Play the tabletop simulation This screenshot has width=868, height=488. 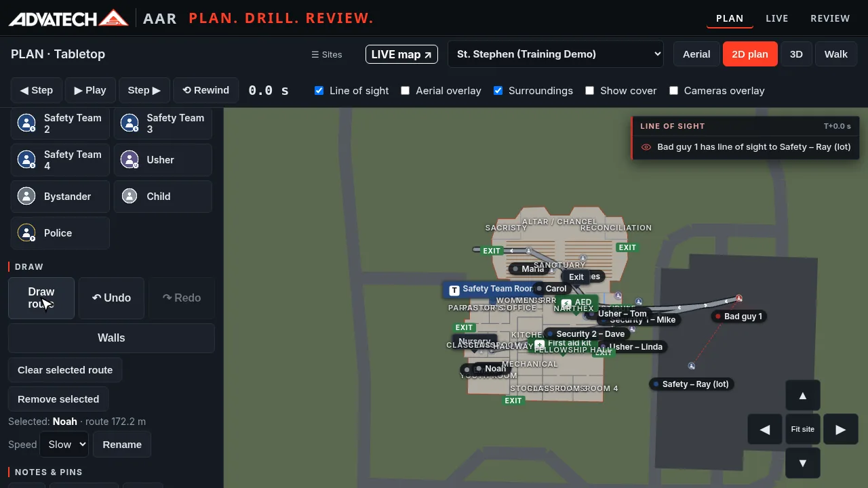point(90,90)
